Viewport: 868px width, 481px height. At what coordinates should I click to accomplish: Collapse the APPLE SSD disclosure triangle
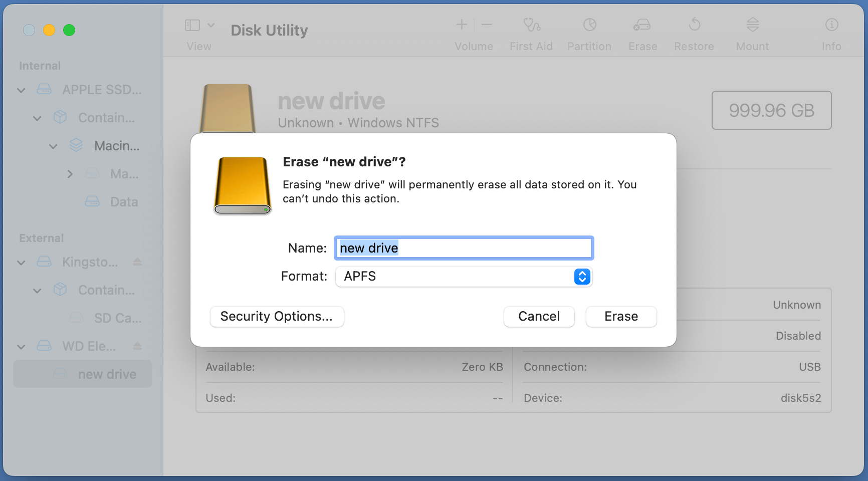[x=21, y=90]
